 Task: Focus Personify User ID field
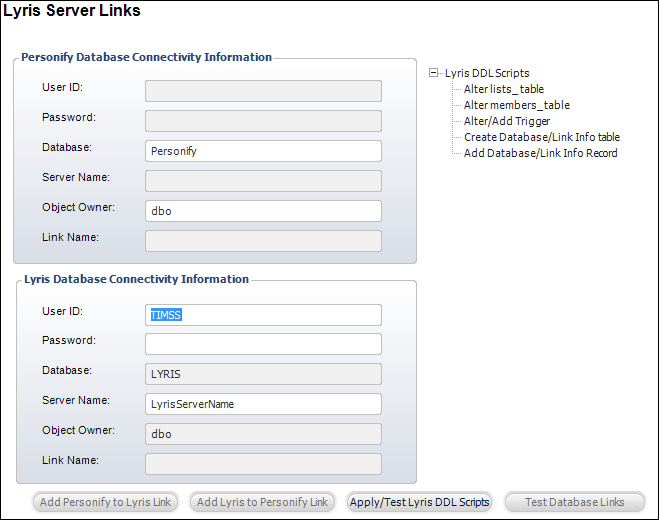coord(264,91)
